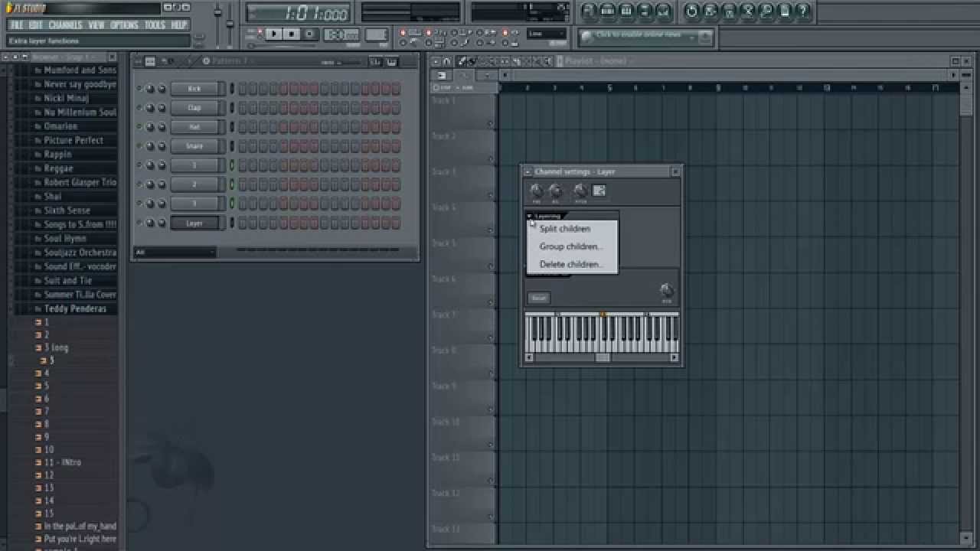The height and width of the screenshot is (551, 980).
Task: Click the icon left of the question mark
Action: [785, 11]
